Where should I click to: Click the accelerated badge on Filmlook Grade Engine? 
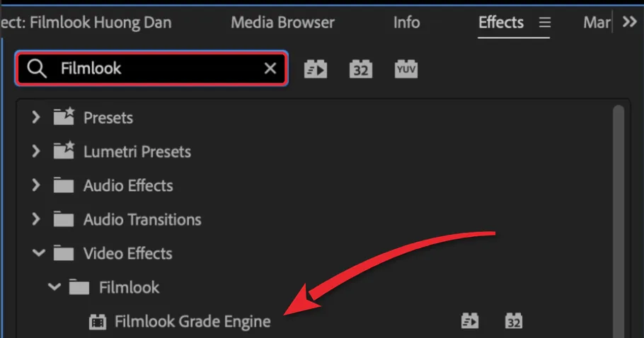[469, 321]
